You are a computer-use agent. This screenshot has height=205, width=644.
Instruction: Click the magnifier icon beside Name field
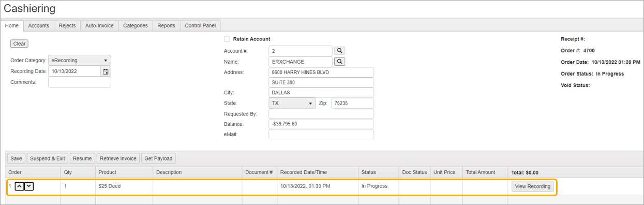[x=339, y=62]
